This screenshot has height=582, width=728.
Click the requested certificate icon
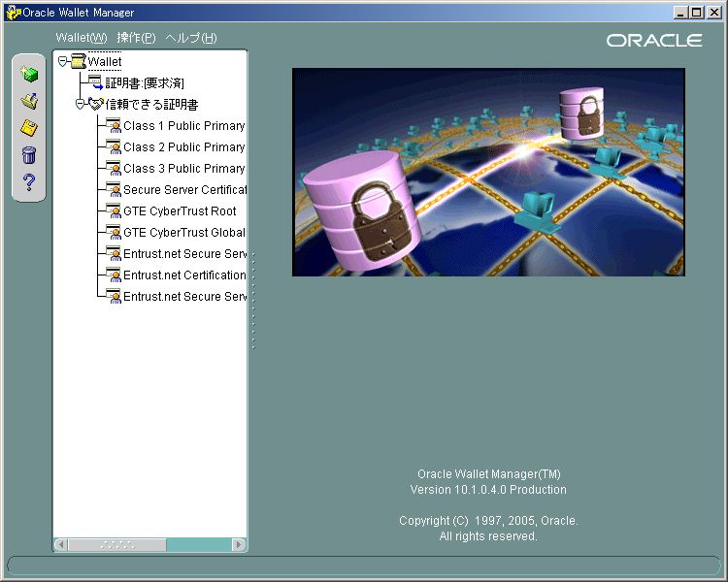coord(96,82)
